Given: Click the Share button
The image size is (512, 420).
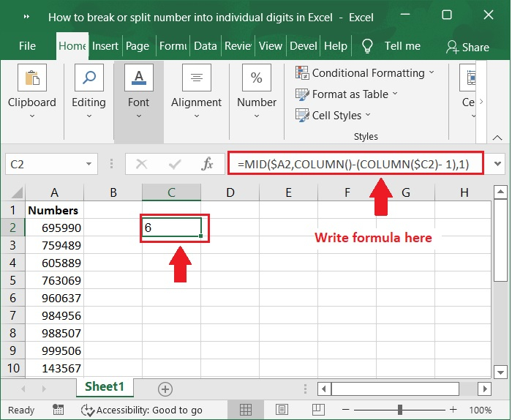Looking at the screenshot, I should (467, 47).
